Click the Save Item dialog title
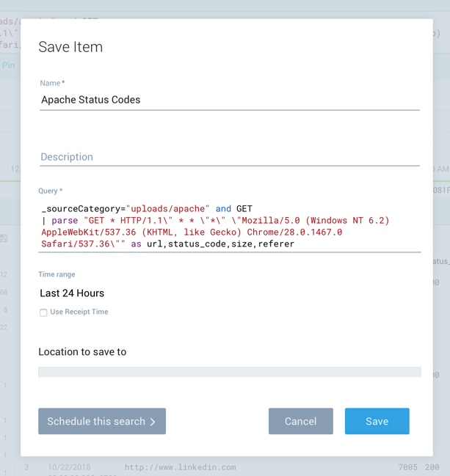 70,47
